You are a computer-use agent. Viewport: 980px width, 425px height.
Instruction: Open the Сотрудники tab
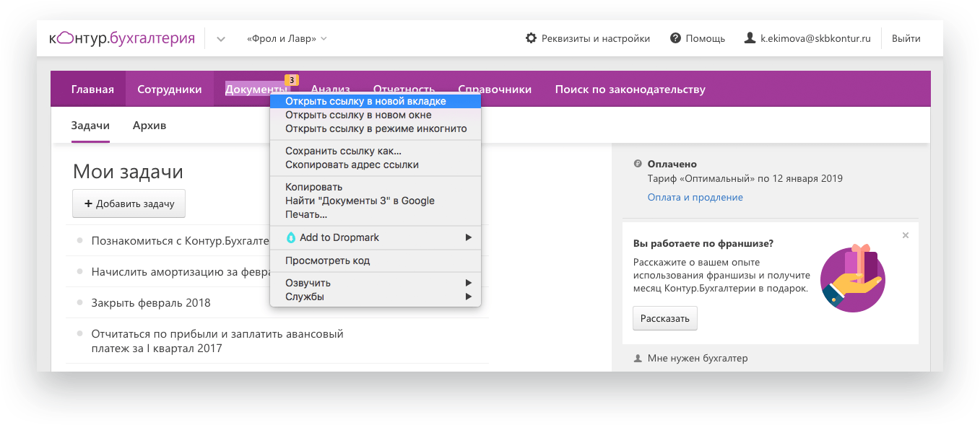tap(170, 89)
